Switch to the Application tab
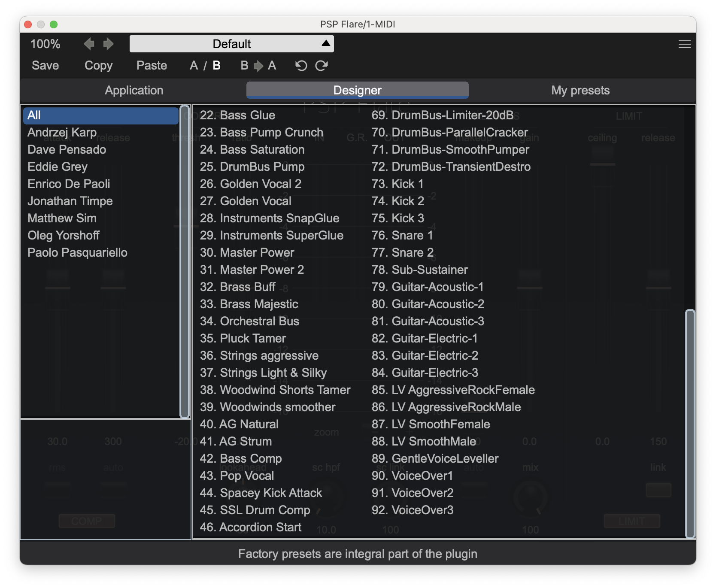Viewport: 716px width, 588px height. [134, 90]
